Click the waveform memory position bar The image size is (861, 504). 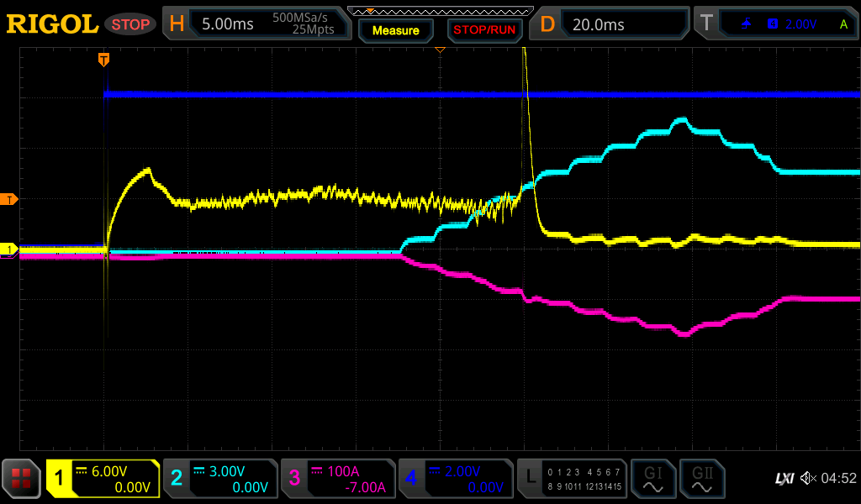pyautogui.click(x=440, y=11)
